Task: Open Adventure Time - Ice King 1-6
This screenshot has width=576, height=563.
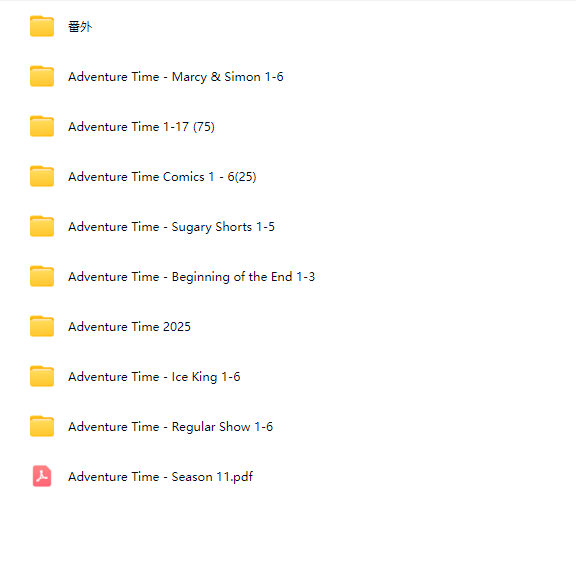Action: click(x=154, y=376)
